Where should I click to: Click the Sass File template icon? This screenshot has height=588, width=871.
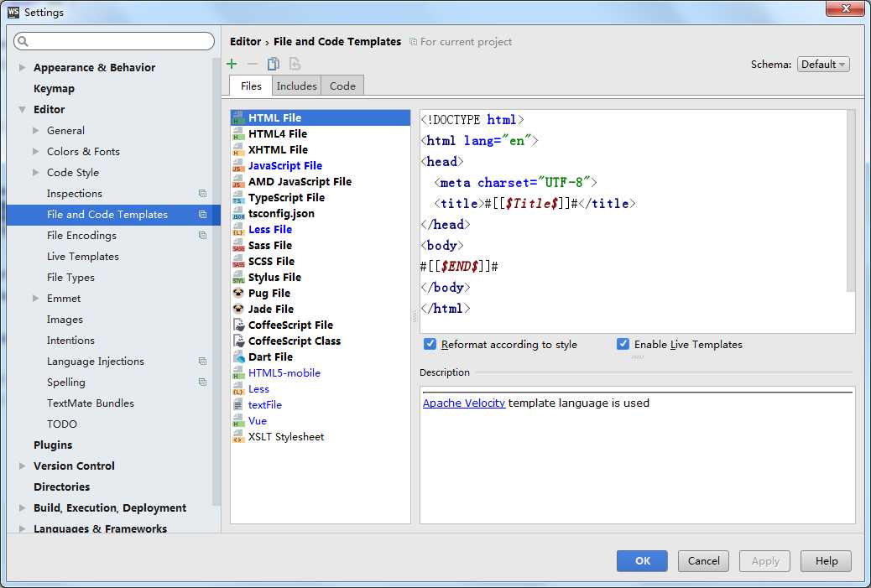[238, 246]
